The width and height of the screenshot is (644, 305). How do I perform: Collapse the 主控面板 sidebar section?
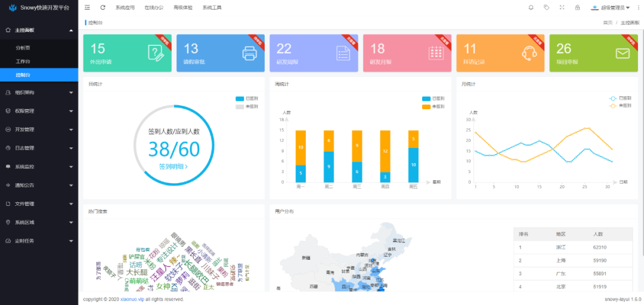point(39,30)
